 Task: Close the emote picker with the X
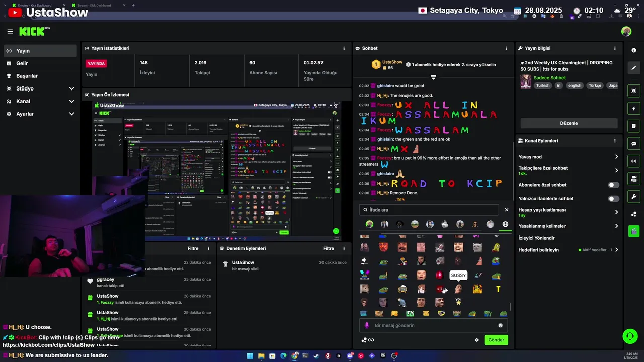pos(507,210)
